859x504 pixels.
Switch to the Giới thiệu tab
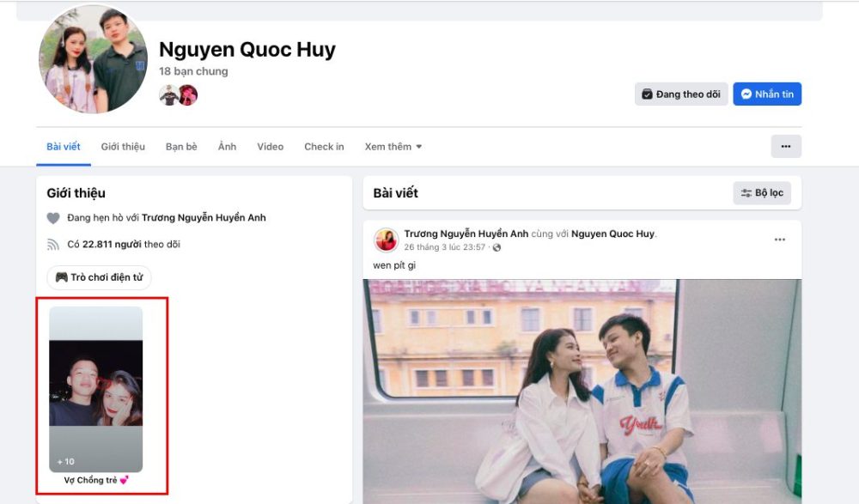(122, 146)
